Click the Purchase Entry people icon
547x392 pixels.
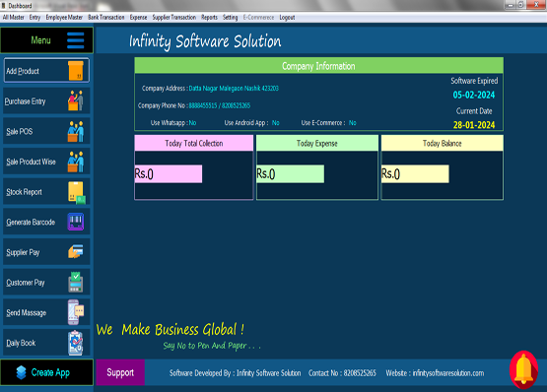click(76, 100)
